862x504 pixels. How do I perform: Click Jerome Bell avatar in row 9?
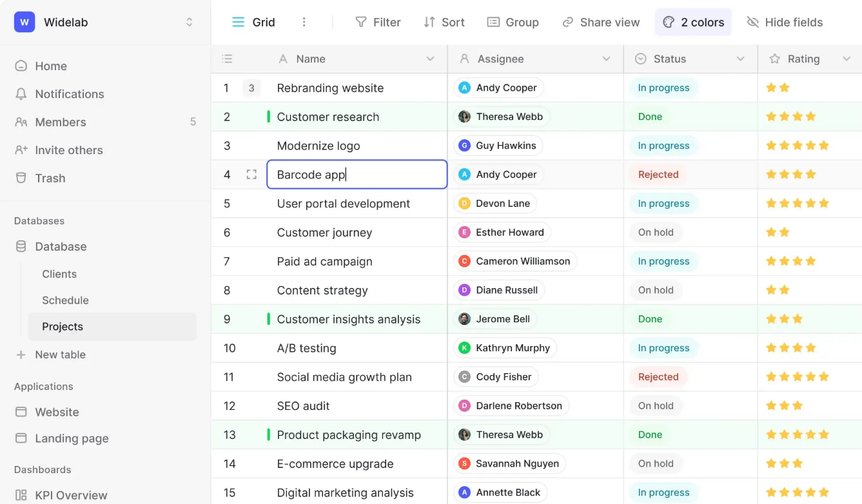(464, 319)
